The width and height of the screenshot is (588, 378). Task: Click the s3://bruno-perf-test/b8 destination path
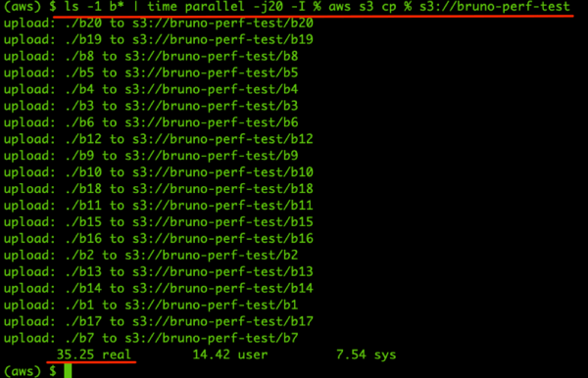212,56
